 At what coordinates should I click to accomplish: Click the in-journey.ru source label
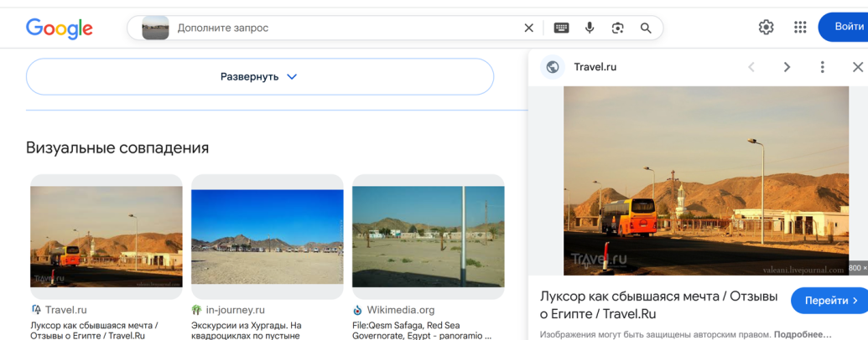click(x=236, y=310)
